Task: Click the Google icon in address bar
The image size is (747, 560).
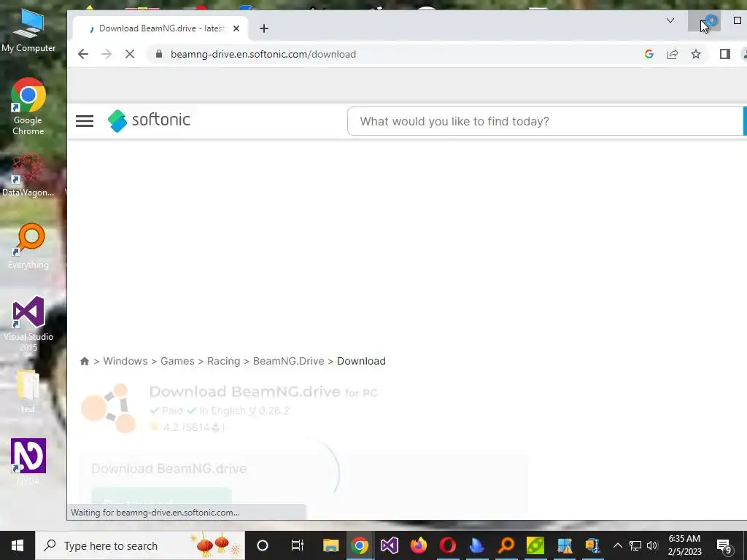Action: pos(649,54)
